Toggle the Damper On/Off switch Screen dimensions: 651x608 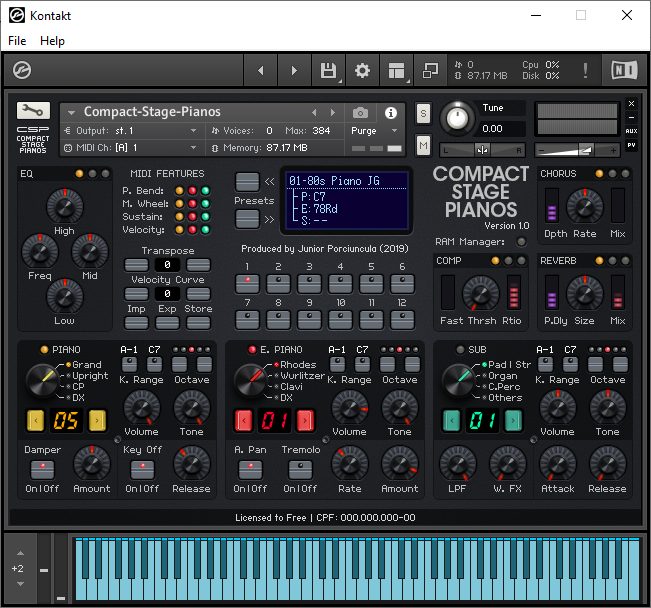pyautogui.click(x=42, y=469)
